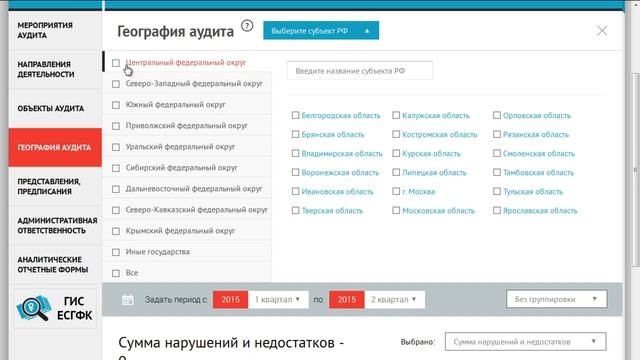Tick Северо-Западный федеральный округ checkbox

[x=116, y=84]
